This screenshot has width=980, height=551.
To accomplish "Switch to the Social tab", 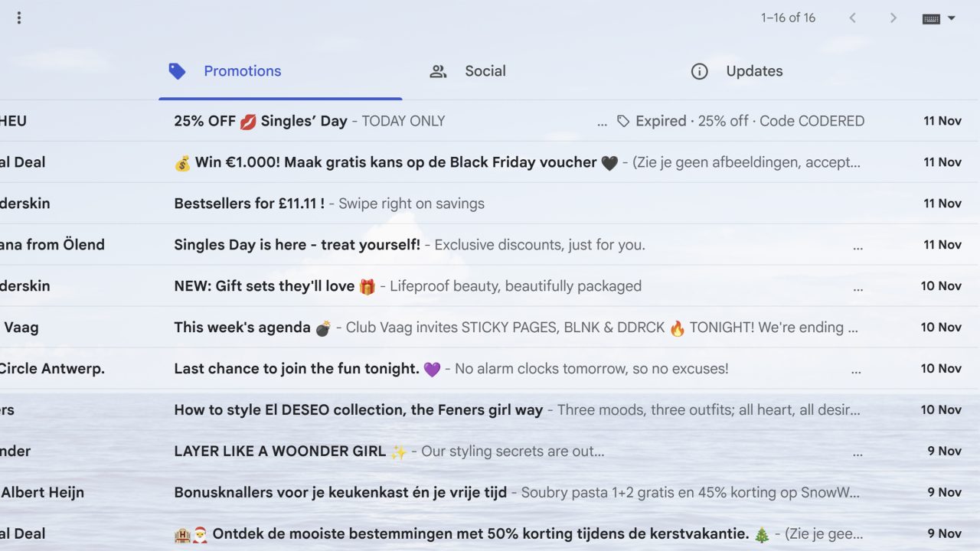I will click(485, 71).
